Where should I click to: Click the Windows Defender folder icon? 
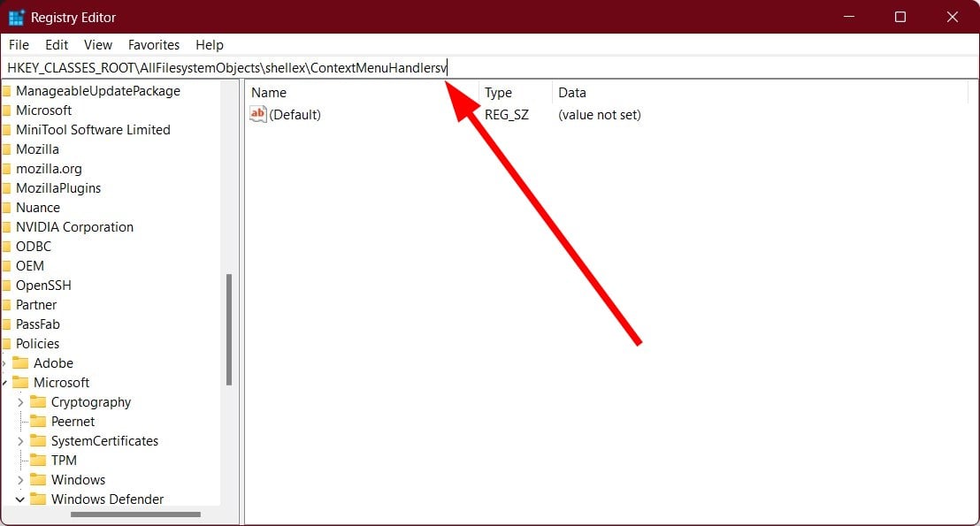pos(38,499)
